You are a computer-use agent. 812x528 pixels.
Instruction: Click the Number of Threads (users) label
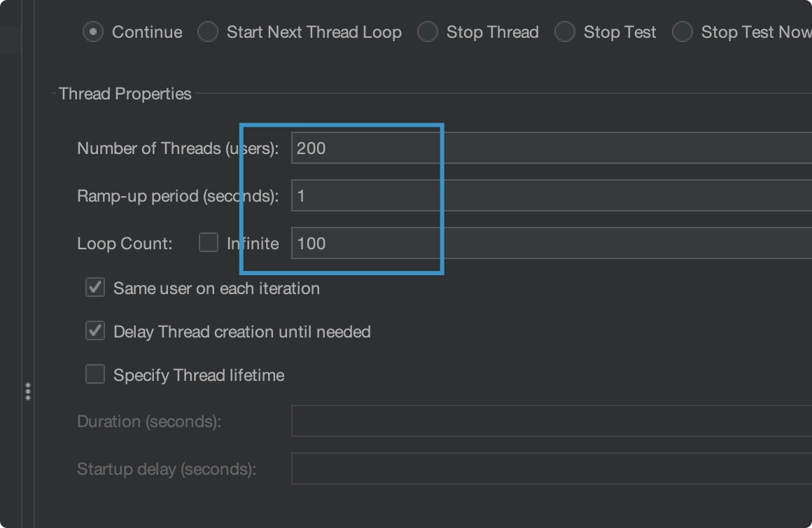pos(178,148)
